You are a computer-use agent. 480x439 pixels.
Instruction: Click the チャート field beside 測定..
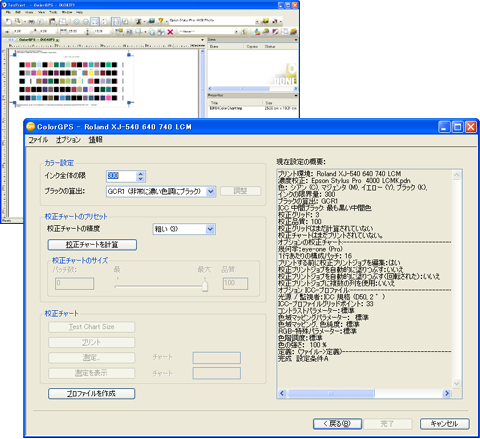pyautogui.click(x=217, y=358)
